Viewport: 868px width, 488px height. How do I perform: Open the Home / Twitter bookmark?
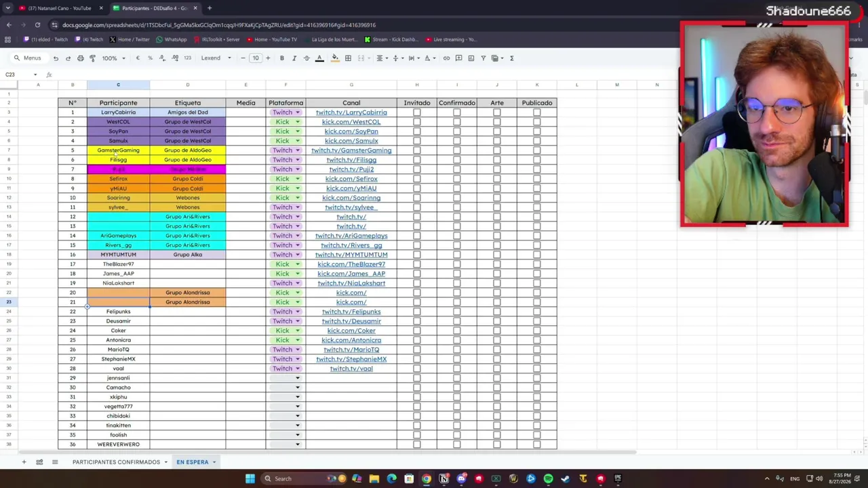tap(129, 39)
